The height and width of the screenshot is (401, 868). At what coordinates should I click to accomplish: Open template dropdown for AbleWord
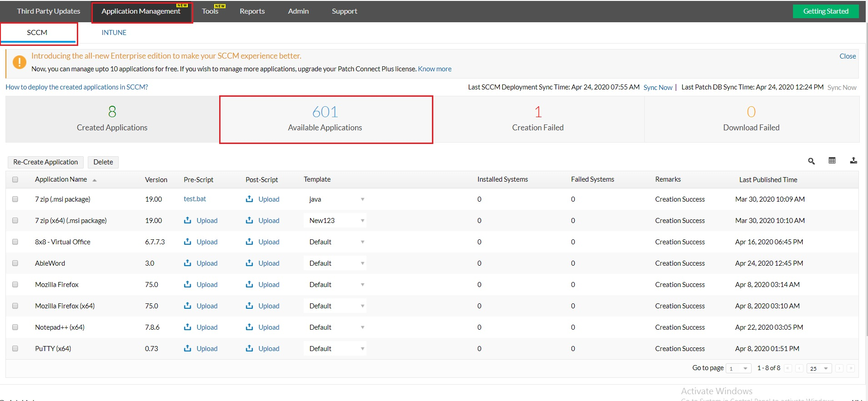[x=335, y=263]
